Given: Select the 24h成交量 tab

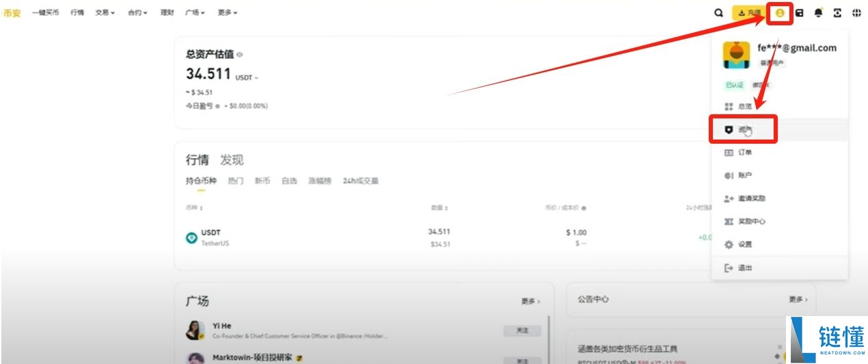Looking at the screenshot, I should coord(361,181).
